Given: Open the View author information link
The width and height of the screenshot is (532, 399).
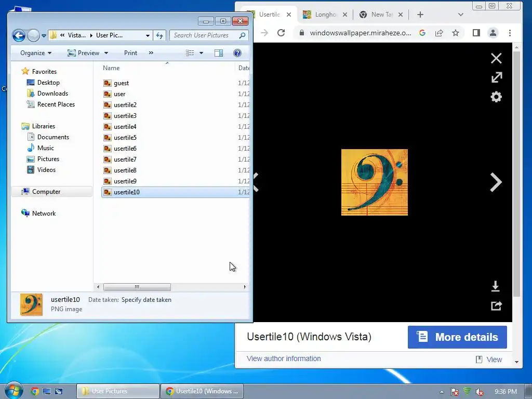Looking at the screenshot, I should (x=284, y=358).
